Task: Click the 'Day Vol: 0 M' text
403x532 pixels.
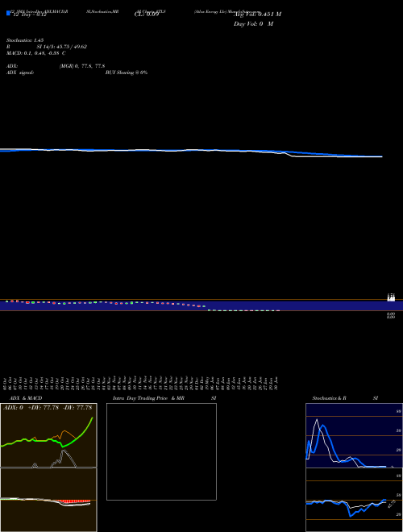Action: 253,24
